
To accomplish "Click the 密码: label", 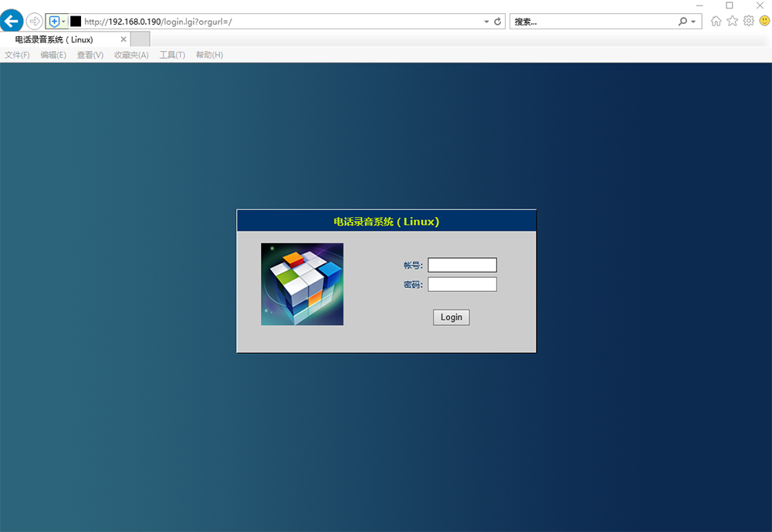I will (413, 285).
